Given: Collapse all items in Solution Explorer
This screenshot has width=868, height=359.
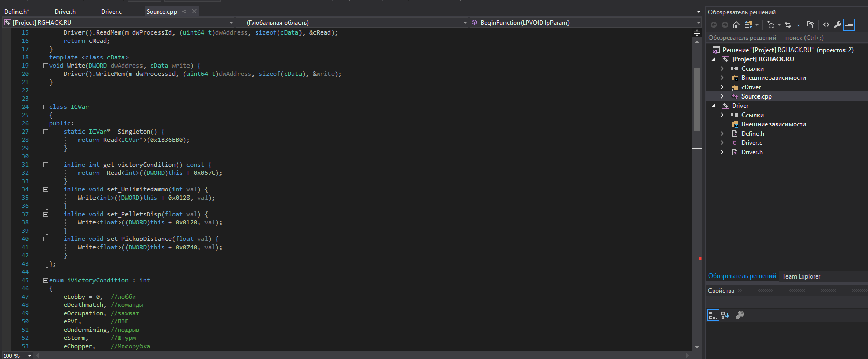Looking at the screenshot, I should (x=799, y=25).
